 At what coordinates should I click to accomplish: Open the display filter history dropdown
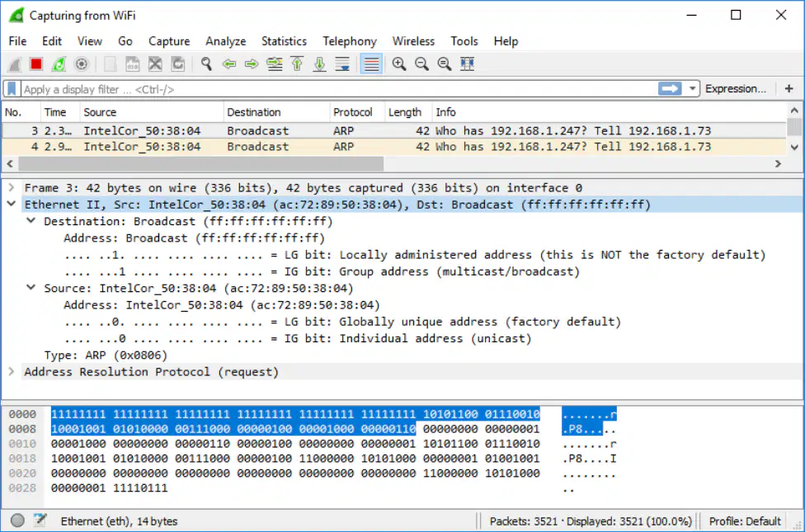pyautogui.click(x=693, y=89)
